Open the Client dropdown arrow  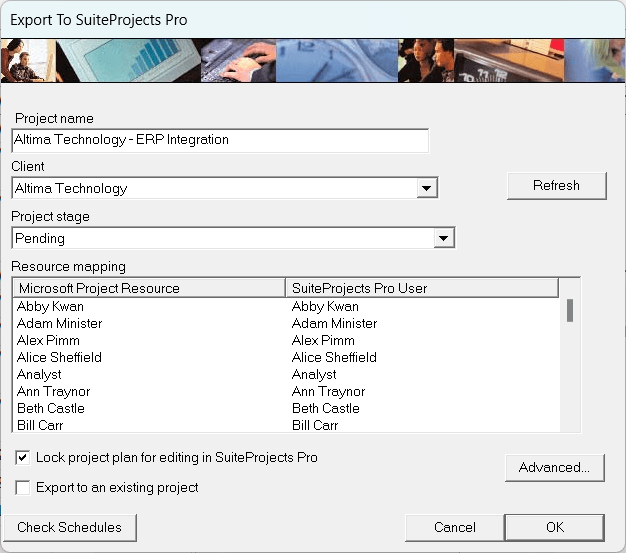pos(427,188)
